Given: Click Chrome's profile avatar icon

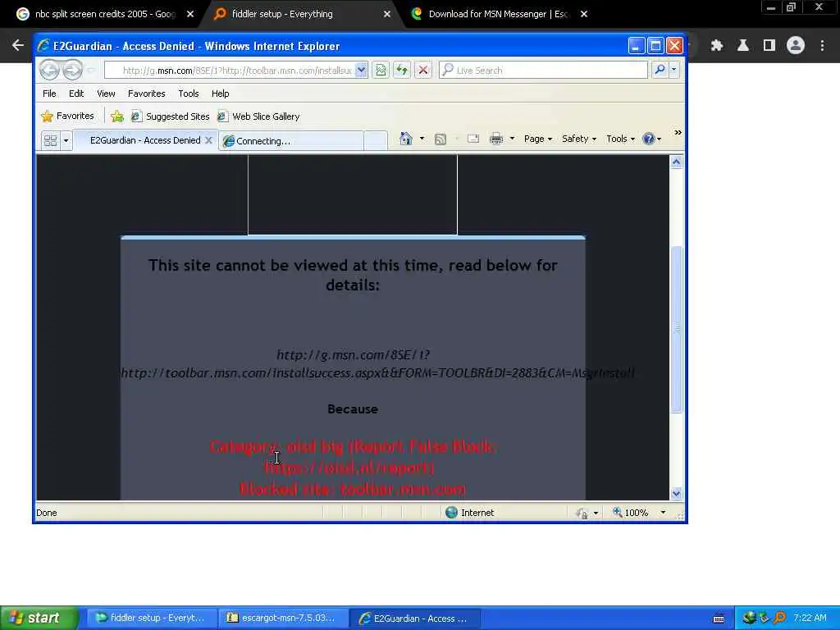Looking at the screenshot, I should 796,46.
